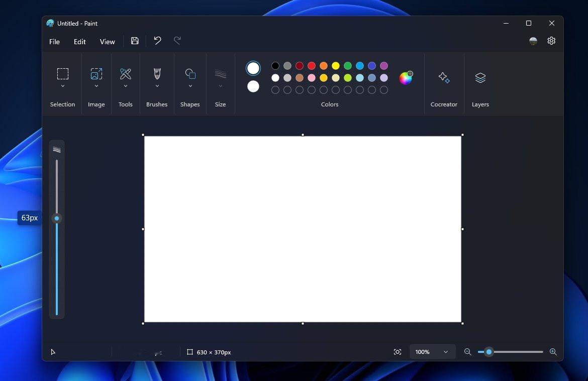588x381 pixels.
Task: Select Color 2 secondary swatch
Action: pyautogui.click(x=253, y=86)
